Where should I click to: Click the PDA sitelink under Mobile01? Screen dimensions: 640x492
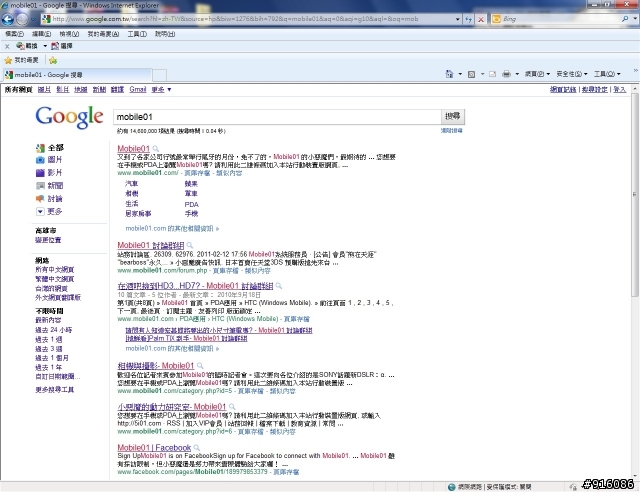tap(191, 205)
